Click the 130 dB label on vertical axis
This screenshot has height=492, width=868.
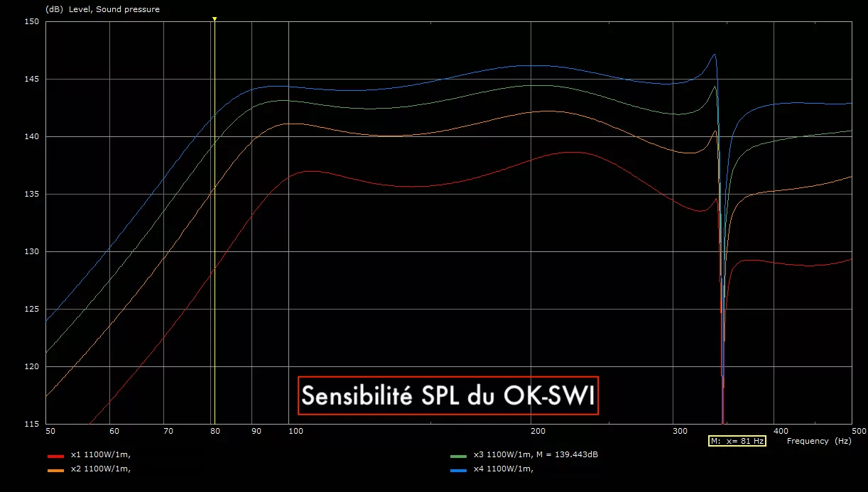pyautogui.click(x=31, y=251)
